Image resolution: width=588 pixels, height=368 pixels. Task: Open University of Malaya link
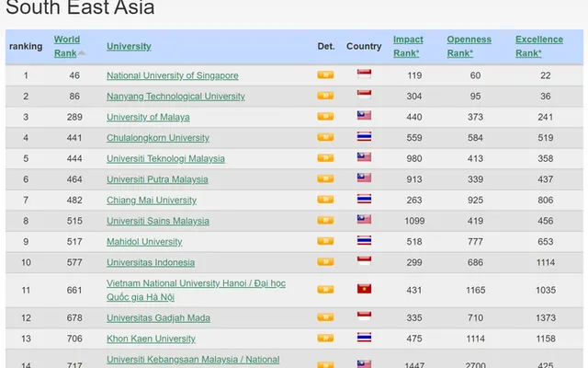(148, 117)
